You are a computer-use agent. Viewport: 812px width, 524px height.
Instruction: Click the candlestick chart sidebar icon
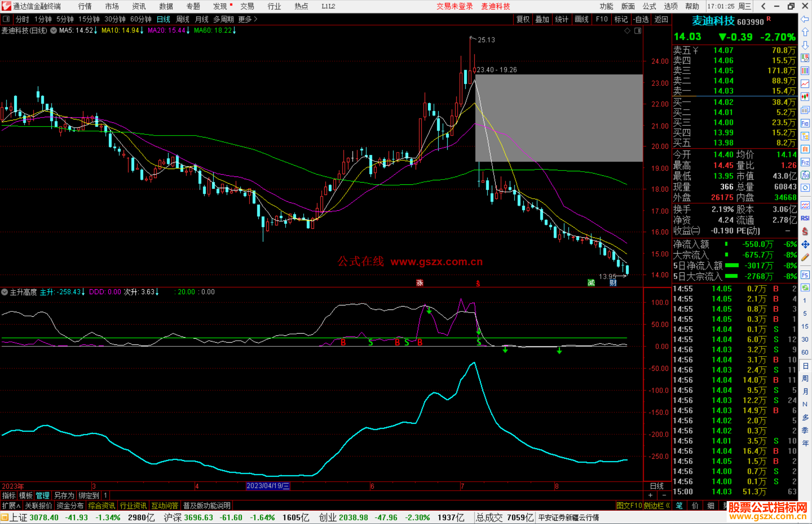(x=805, y=97)
